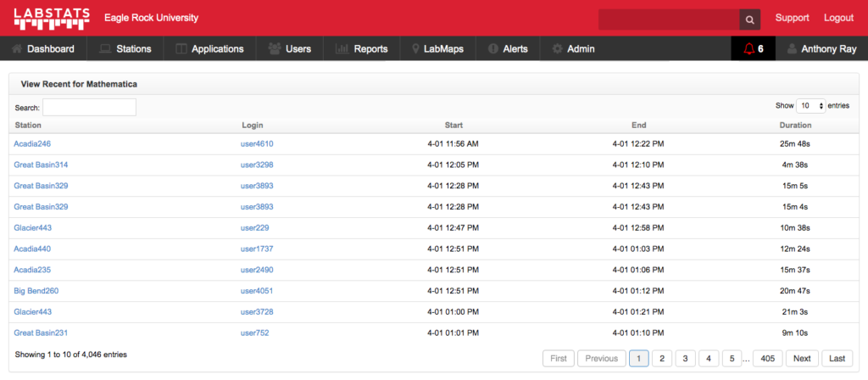Go to page 5 of results
Image resolution: width=868 pixels, height=380 pixels.
click(732, 359)
